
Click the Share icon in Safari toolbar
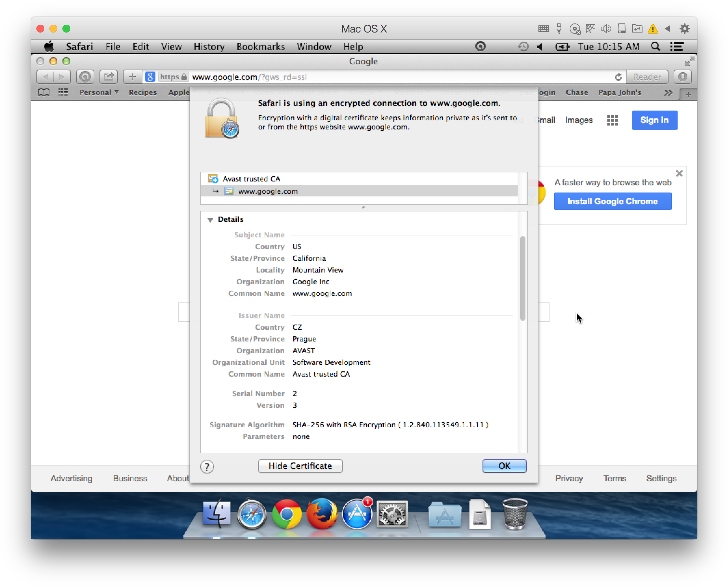tap(108, 77)
